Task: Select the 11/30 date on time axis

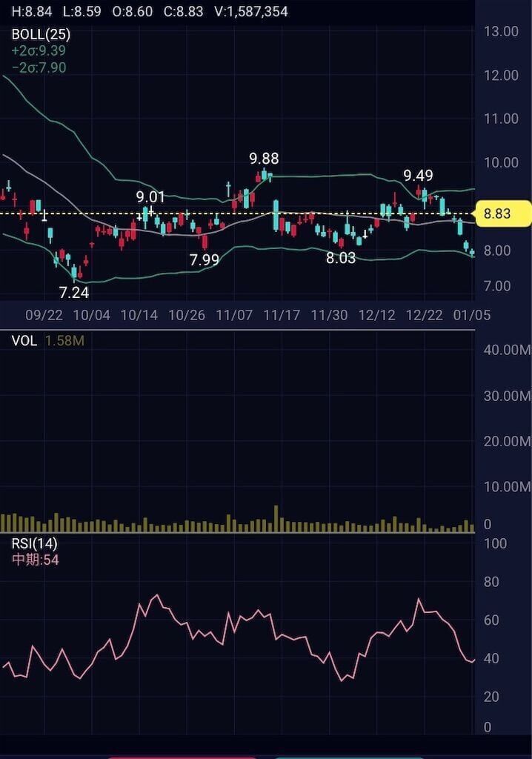Action: [x=329, y=315]
